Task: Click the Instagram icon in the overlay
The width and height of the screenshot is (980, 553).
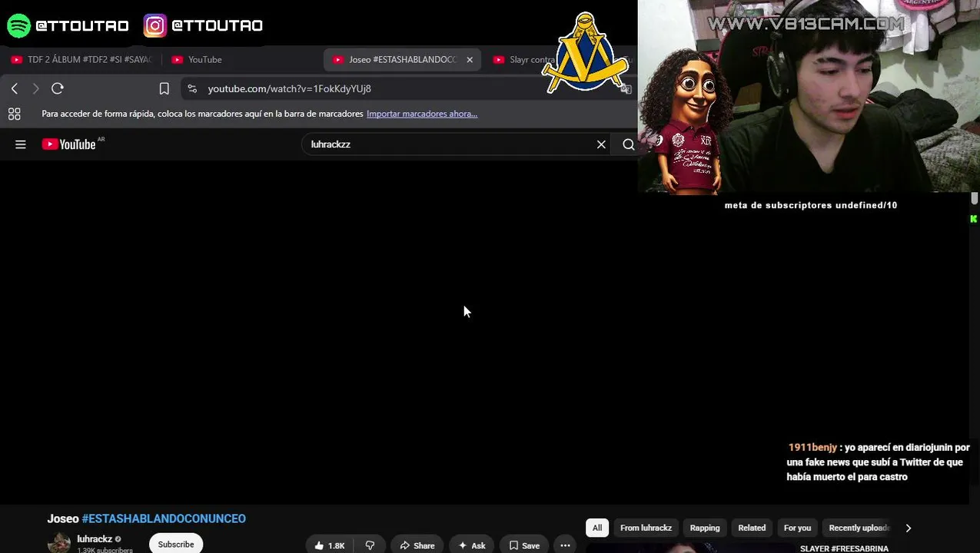Action: pyautogui.click(x=154, y=25)
